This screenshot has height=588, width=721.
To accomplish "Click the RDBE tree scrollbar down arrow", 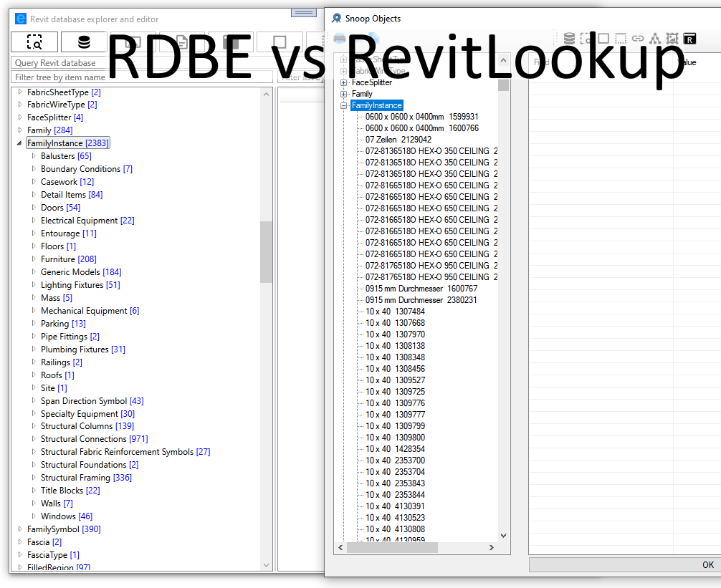I will [x=266, y=565].
